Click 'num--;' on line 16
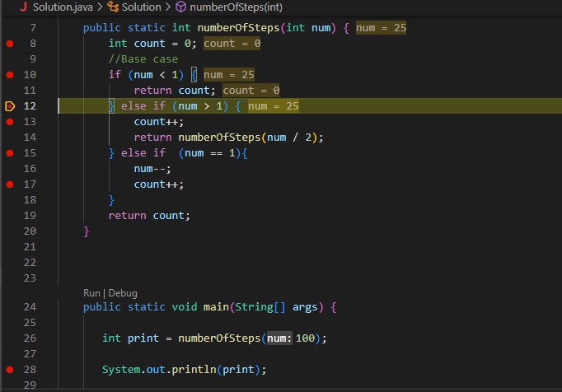Image resolution: width=562 pixels, height=392 pixels. [x=152, y=169]
